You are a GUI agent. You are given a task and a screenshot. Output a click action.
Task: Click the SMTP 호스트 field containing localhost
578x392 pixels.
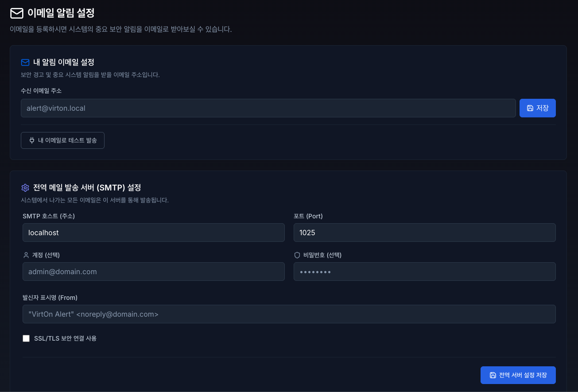coord(153,233)
